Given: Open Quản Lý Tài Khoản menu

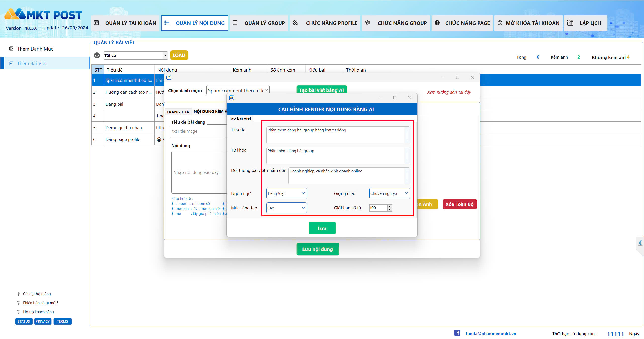Looking at the screenshot, I should click(x=125, y=23).
